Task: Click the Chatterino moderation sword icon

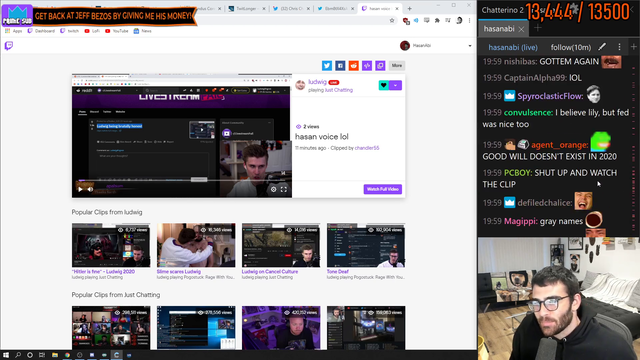Action: (x=602, y=47)
